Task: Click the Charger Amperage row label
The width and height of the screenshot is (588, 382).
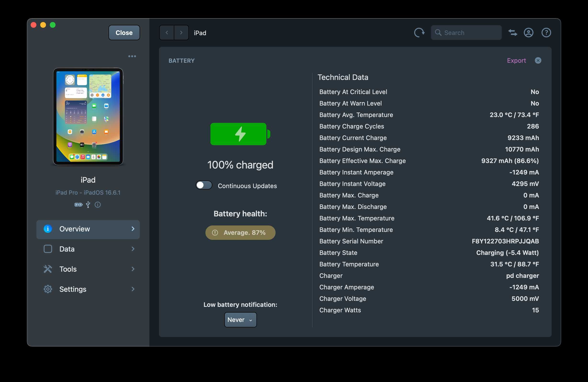Action: pos(347,287)
